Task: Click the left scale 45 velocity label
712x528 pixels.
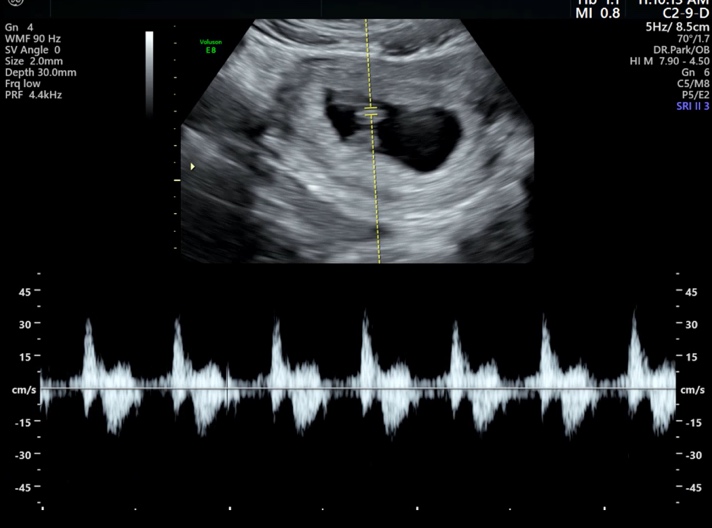Action: coord(25,292)
